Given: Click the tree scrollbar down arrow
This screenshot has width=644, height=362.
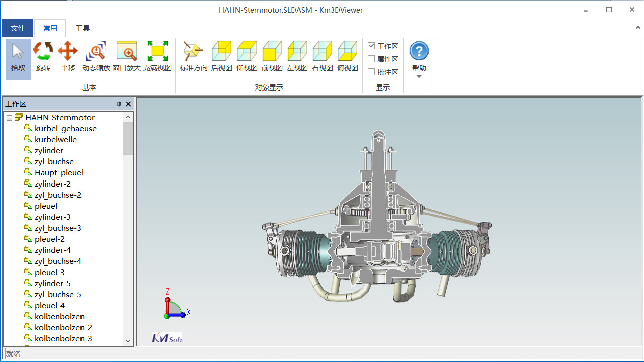Looking at the screenshot, I should (x=128, y=341).
